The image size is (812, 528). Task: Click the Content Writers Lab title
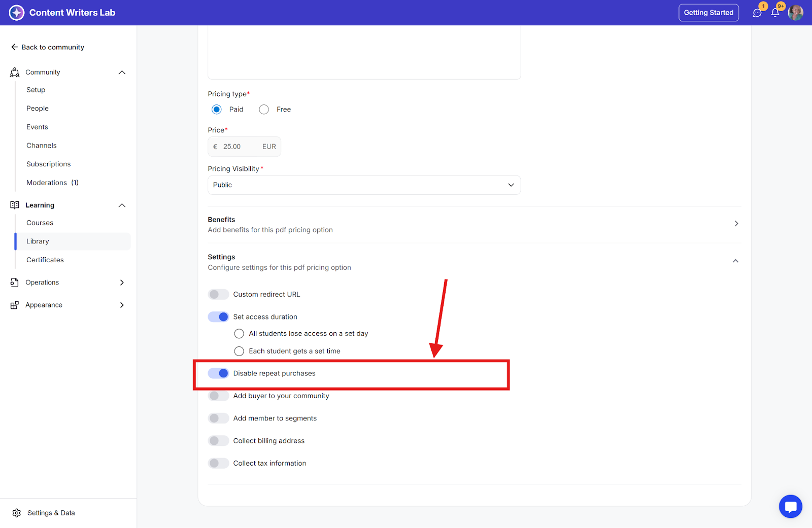coord(73,13)
